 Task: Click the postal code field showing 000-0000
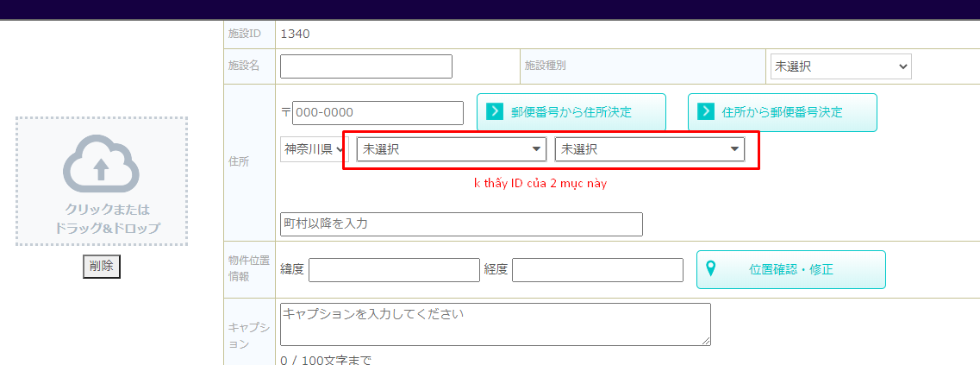point(378,112)
